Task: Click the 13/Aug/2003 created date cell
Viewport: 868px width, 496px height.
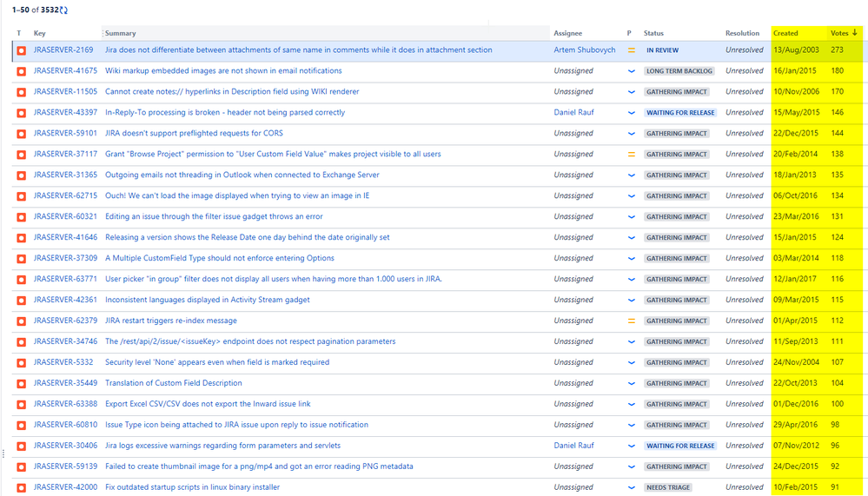Action: pyautogui.click(x=796, y=50)
